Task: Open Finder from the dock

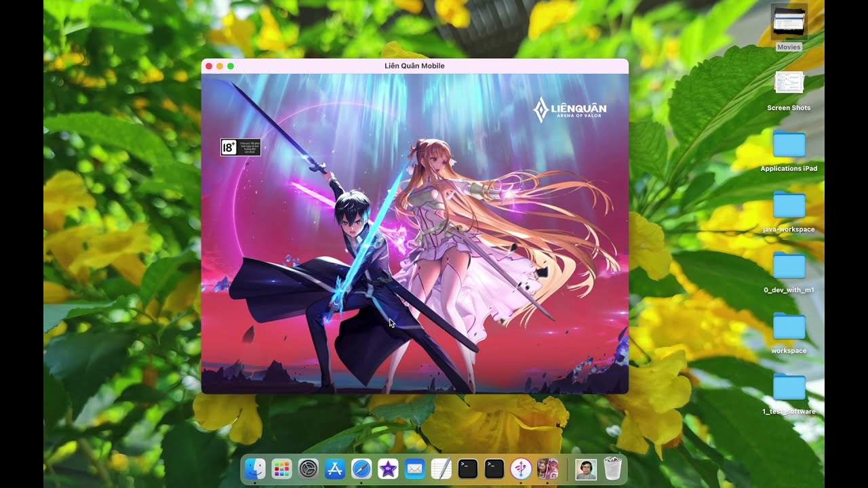Action: pyautogui.click(x=255, y=469)
